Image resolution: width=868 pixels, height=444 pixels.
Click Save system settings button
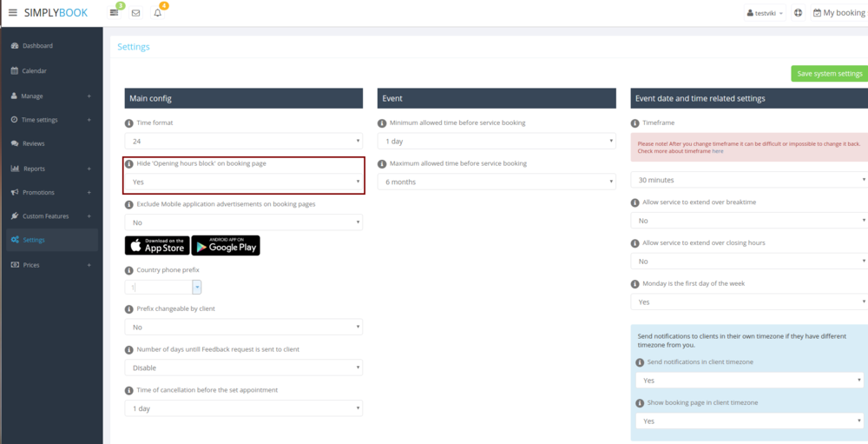pos(829,74)
